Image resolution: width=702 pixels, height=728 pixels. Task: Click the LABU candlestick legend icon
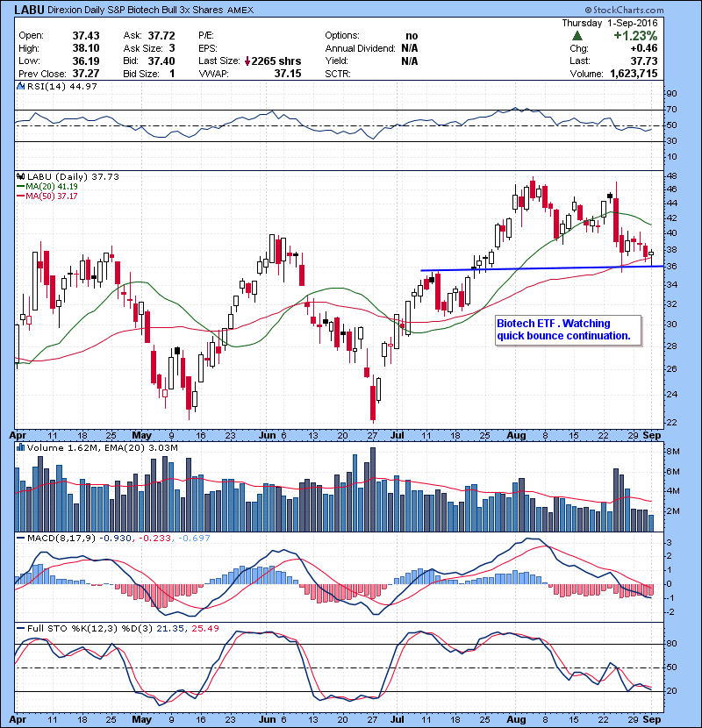click(20, 176)
